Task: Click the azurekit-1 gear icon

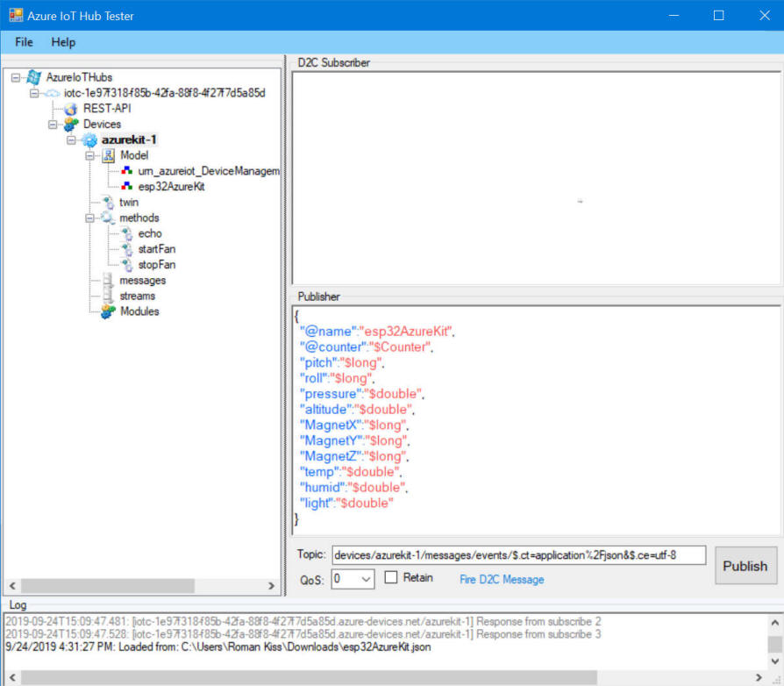Action: tap(89, 140)
